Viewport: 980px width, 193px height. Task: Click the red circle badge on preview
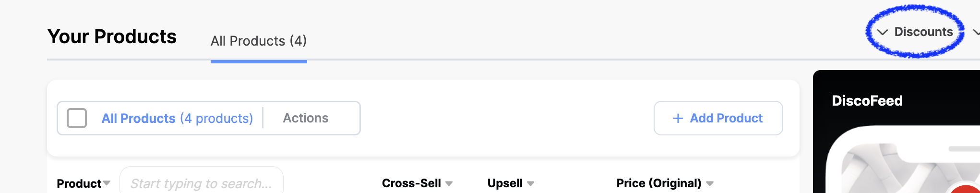(965, 188)
